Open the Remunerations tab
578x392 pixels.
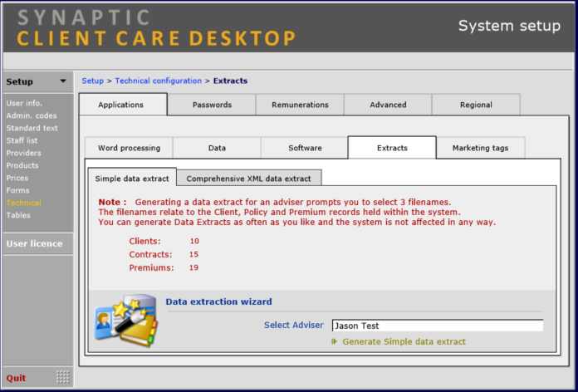click(x=300, y=105)
